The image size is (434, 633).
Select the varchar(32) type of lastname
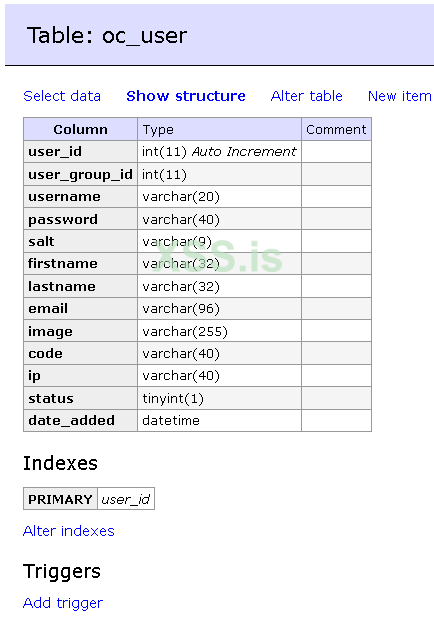point(219,286)
